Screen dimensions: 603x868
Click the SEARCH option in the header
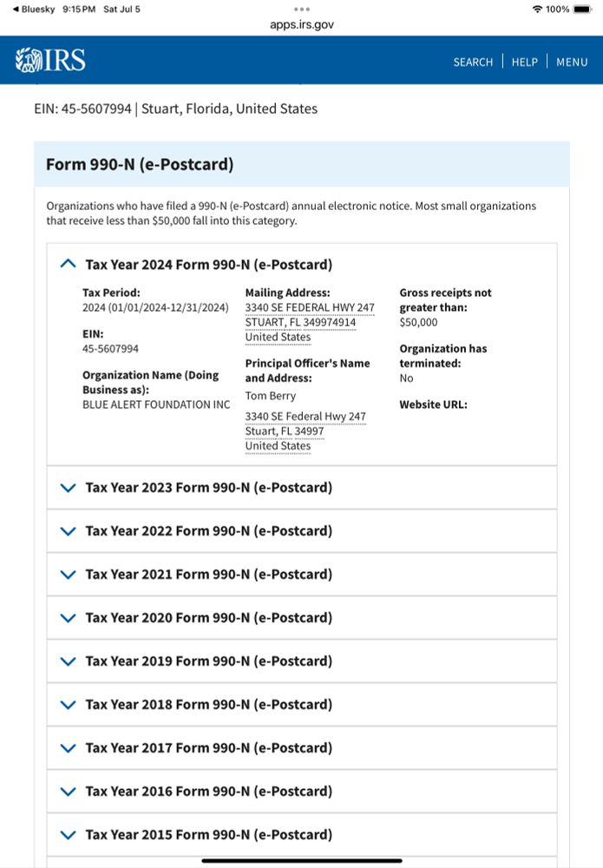(473, 62)
